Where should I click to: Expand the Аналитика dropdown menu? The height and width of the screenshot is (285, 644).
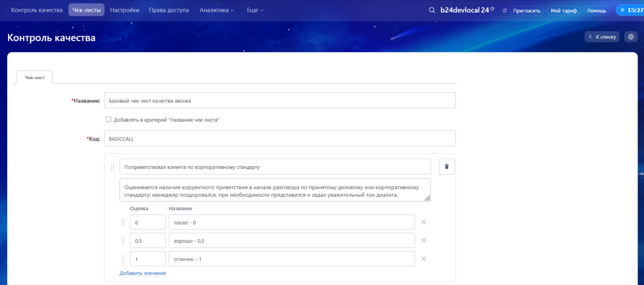point(217,10)
